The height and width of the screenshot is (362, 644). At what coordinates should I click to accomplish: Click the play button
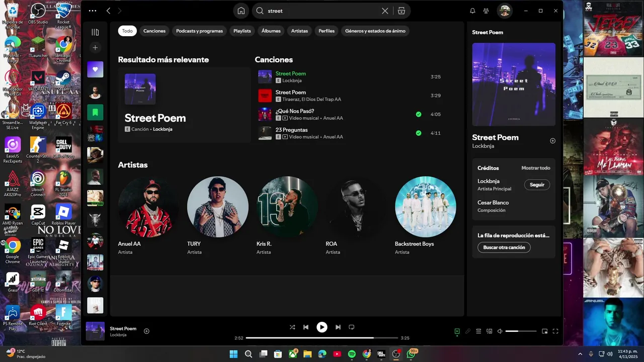pyautogui.click(x=322, y=327)
